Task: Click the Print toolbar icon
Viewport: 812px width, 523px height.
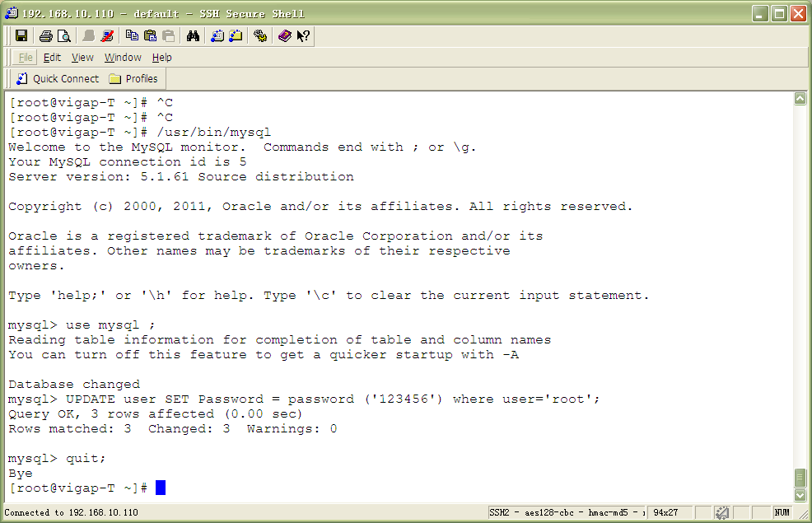Action: click(x=46, y=35)
